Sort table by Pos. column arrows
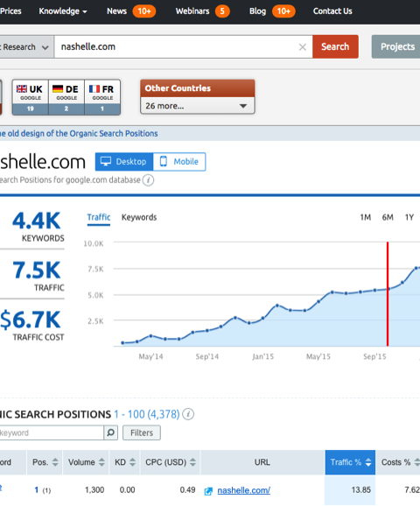This screenshot has width=420, height=506. point(55,462)
